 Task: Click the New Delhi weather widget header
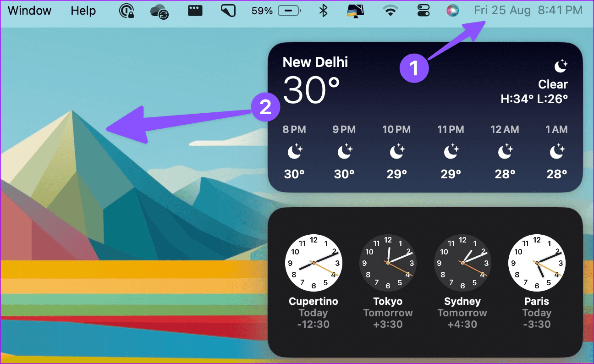click(x=315, y=62)
